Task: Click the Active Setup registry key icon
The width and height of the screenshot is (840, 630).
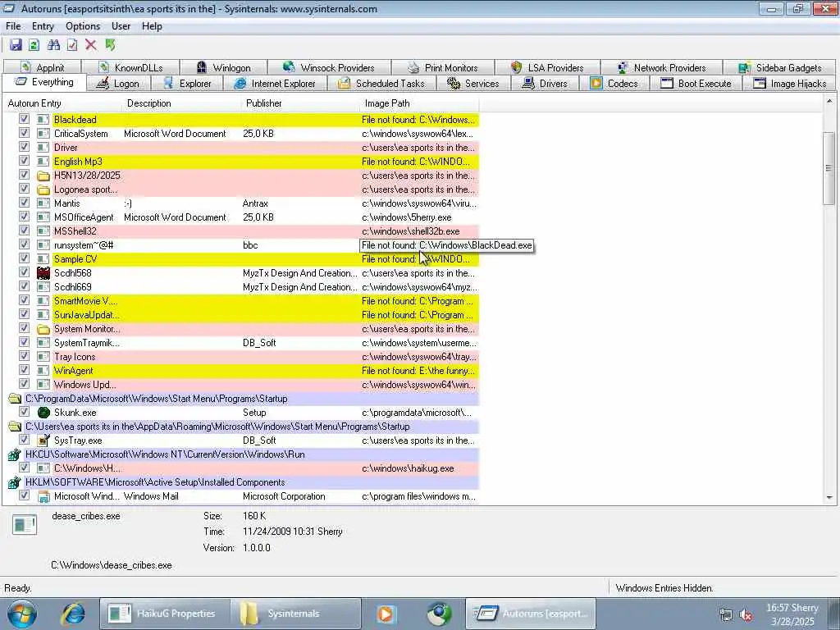Action: point(15,482)
